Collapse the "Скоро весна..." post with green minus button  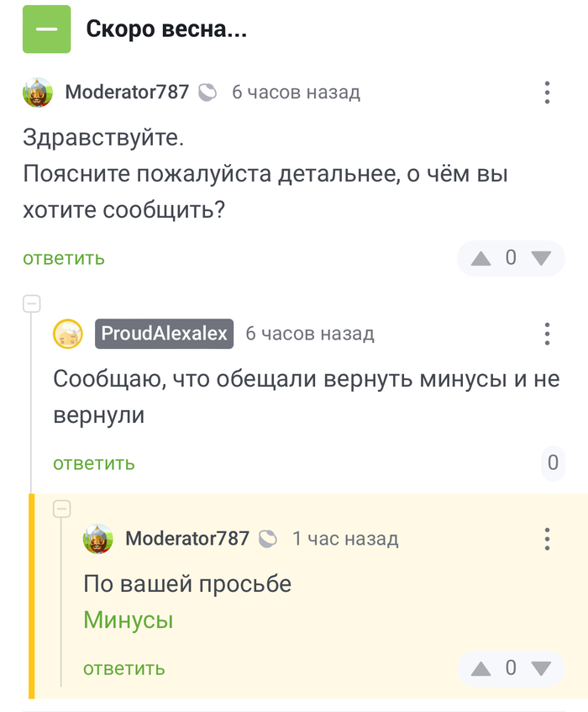pos(47,29)
